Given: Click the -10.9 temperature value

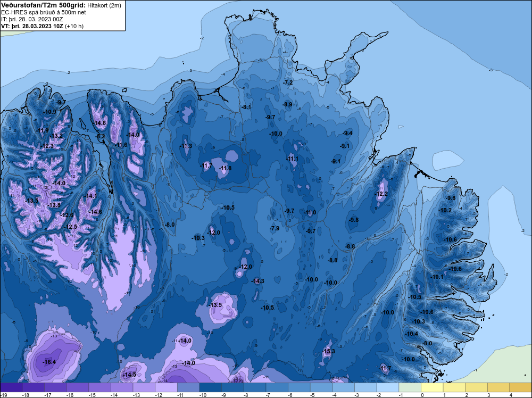Looking at the screenshot, I should [x=50, y=112].
